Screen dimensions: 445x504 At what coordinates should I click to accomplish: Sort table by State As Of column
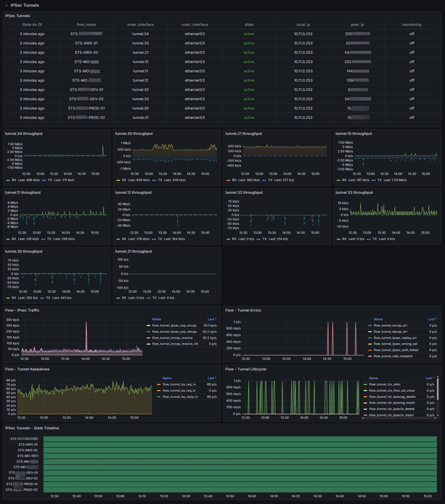coord(32,25)
